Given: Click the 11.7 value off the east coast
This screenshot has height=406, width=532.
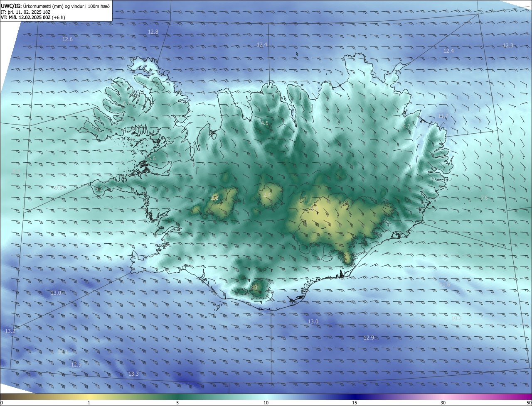Looking at the screenshot, I should tap(443, 116).
